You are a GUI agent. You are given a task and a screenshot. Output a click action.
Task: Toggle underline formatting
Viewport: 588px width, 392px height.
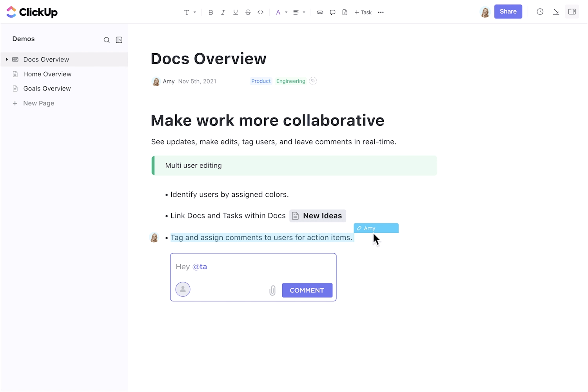tap(236, 12)
